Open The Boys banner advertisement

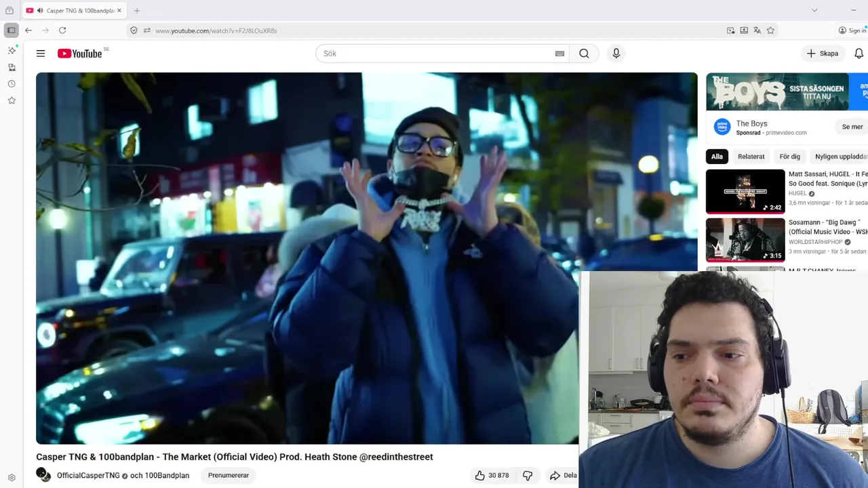(787, 91)
